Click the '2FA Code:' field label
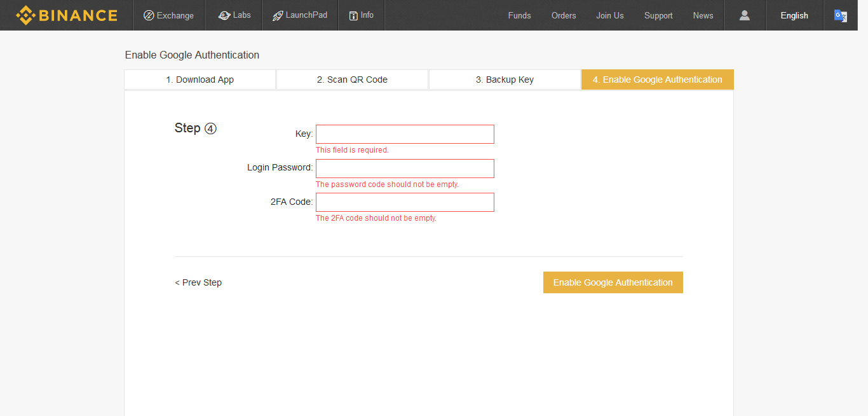The height and width of the screenshot is (416, 868). (292, 202)
